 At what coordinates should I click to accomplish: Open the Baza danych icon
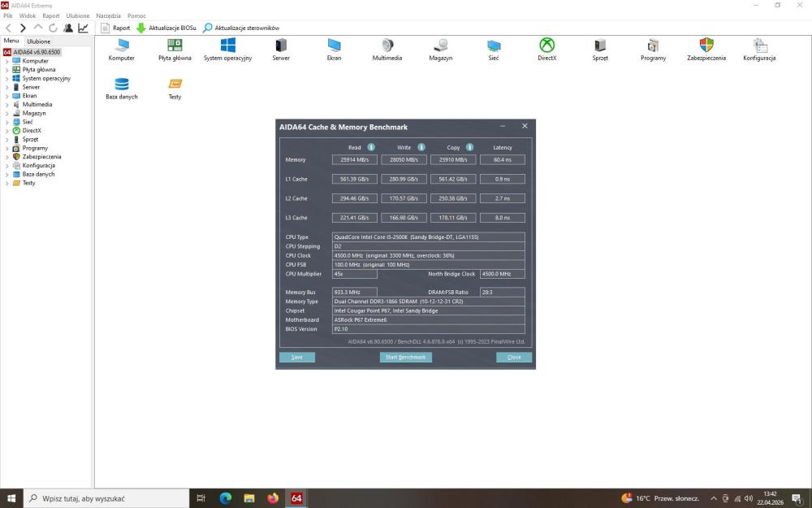pos(122,84)
